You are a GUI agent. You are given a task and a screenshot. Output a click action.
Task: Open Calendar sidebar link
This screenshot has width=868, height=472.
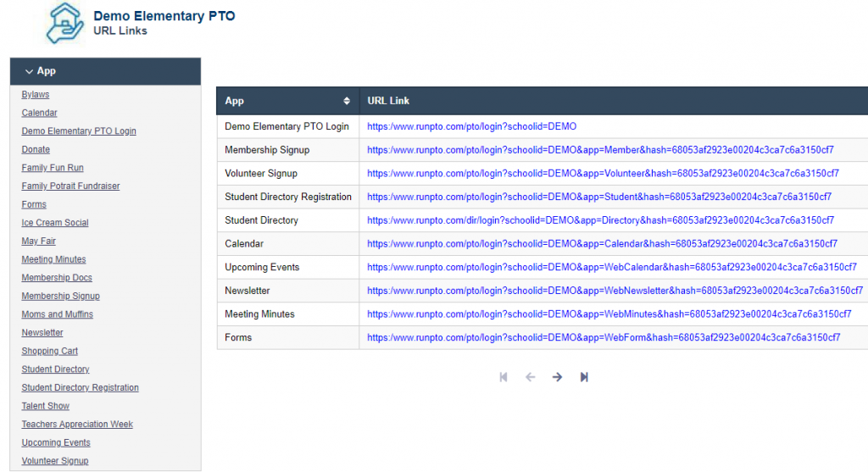tap(39, 113)
